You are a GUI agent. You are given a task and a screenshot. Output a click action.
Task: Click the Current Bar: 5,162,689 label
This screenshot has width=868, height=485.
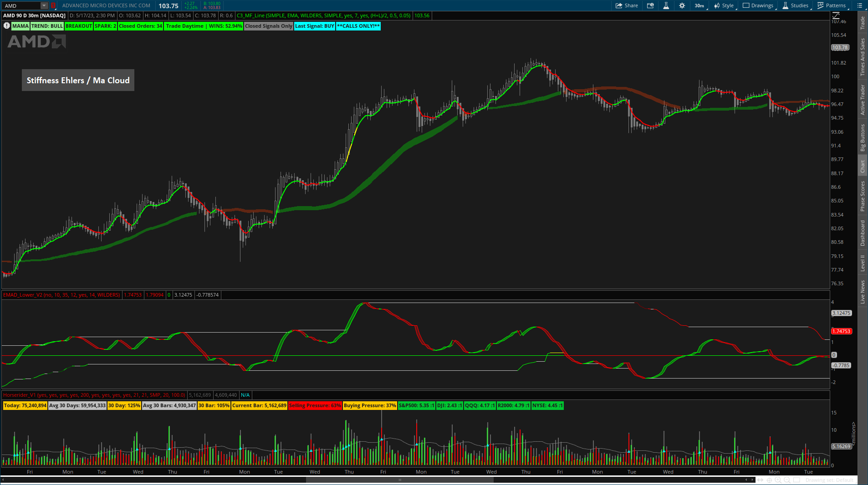(260, 405)
